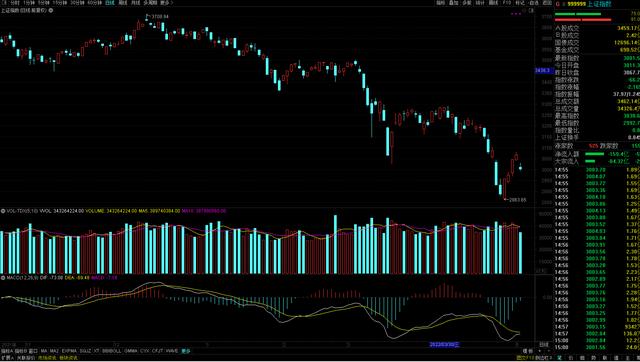The width and height of the screenshot is (640, 362).
Task: Toggle the MA indicator in bottom bar
Action: point(44,351)
